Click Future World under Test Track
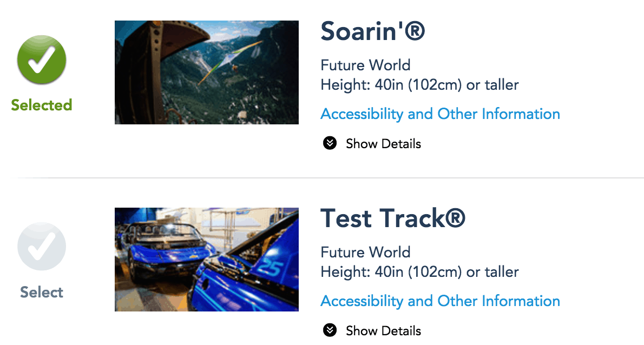Image resolution: width=644 pixels, height=345 pixels. 365,253
